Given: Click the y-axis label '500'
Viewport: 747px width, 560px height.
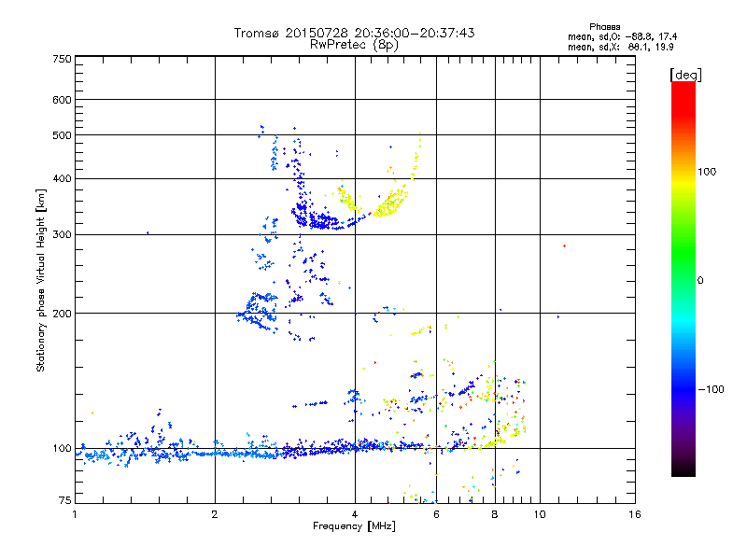Looking at the screenshot, I should (62, 135).
